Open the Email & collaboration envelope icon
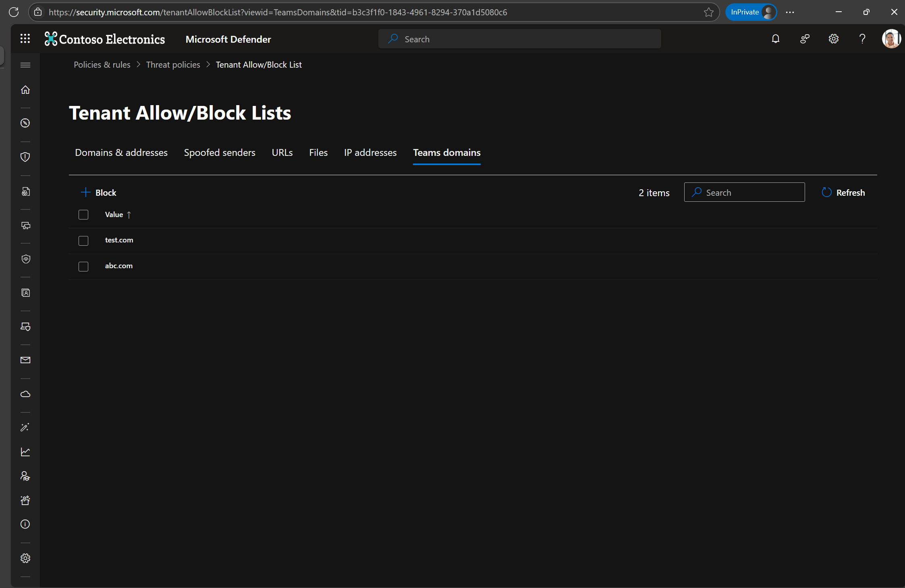 25,360
